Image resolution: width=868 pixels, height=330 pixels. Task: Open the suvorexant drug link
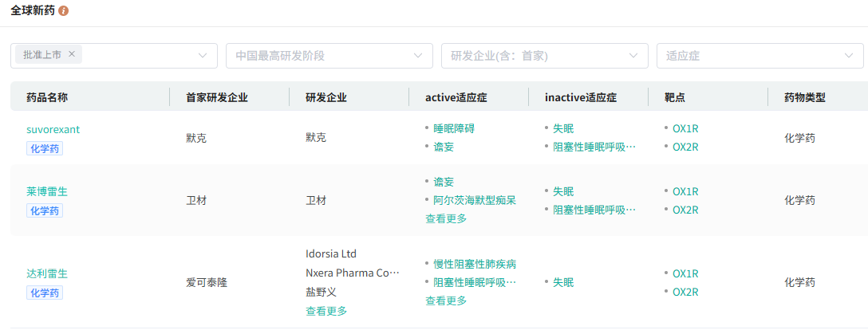(x=53, y=129)
